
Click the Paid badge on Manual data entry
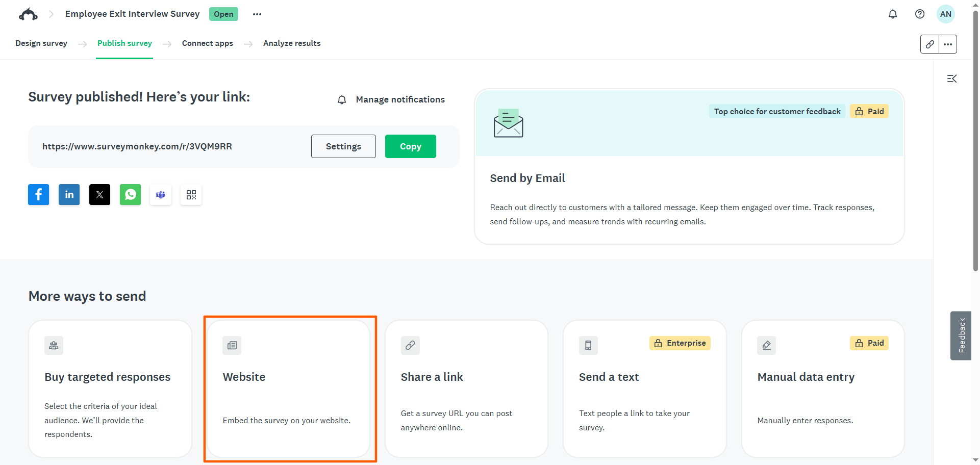[869, 343]
